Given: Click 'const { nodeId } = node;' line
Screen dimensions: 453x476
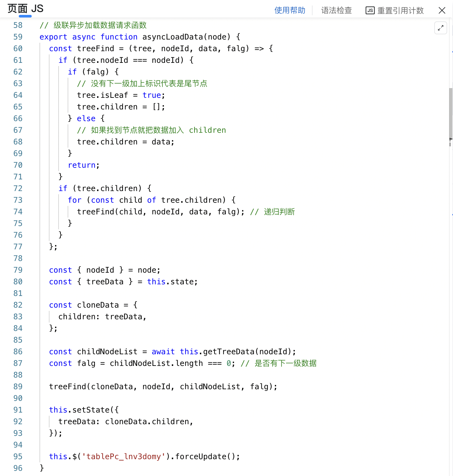Looking at the screenshot, I should [105, 270].
